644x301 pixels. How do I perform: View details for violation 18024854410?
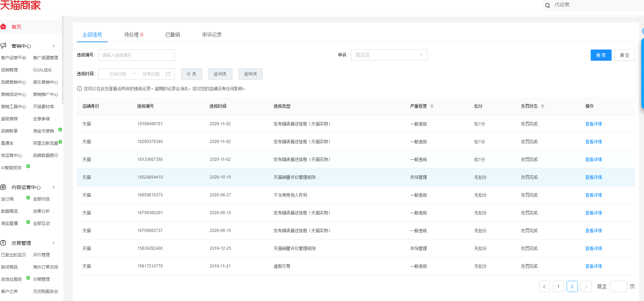(x=593, y=177)
